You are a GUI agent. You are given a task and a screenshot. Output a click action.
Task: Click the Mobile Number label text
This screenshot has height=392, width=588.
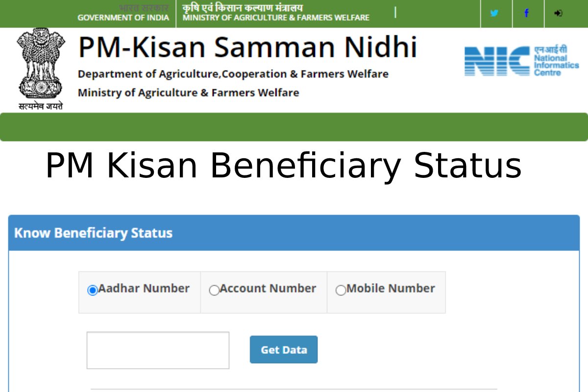point(391,289)
